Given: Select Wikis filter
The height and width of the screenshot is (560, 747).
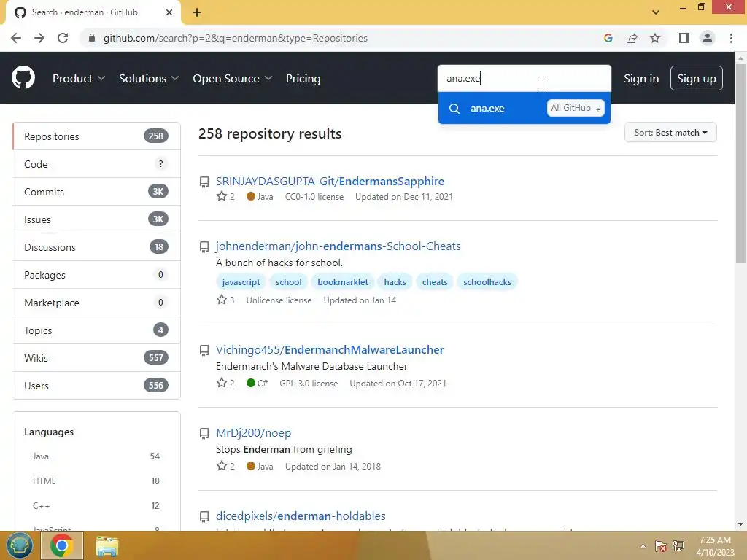Looking at the screenshot, I should coord(96,357).
